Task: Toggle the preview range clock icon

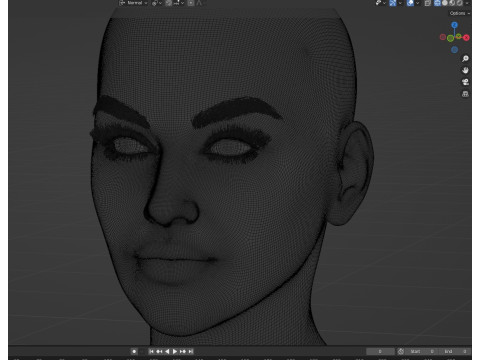Action: (x=401, y=351)
